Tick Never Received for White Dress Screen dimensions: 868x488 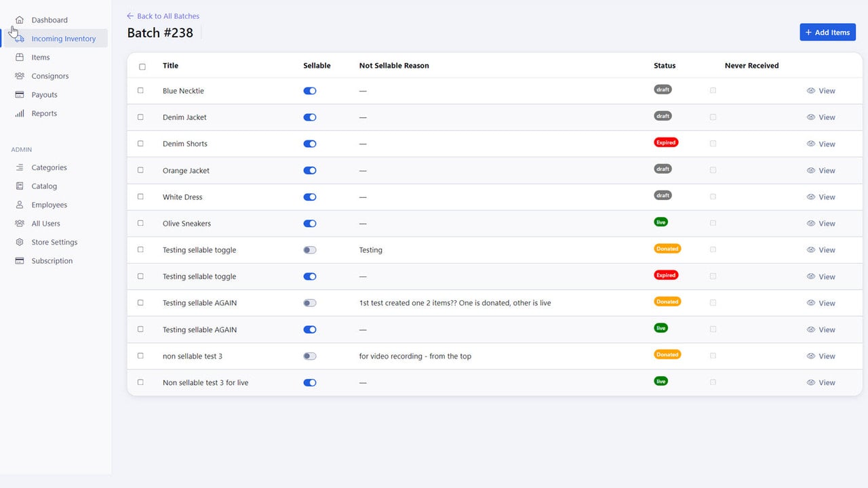click(713, 197)
